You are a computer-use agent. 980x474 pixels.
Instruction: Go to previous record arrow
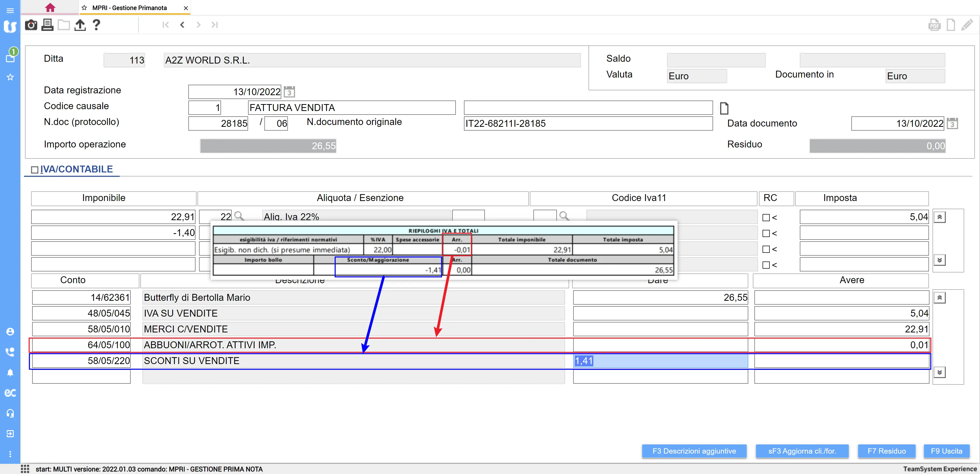pos(182,25)
